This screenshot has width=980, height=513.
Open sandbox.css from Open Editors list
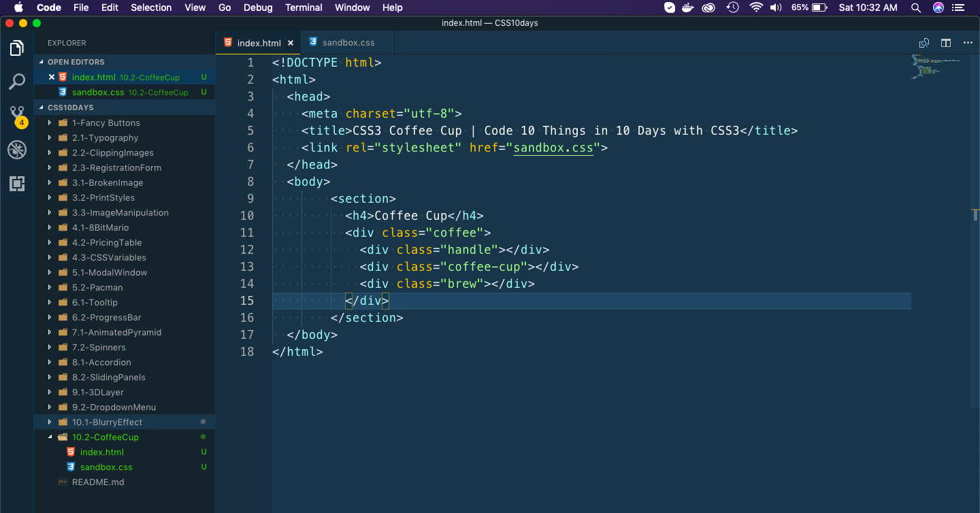pyautogui.click(x=125, y=93)
